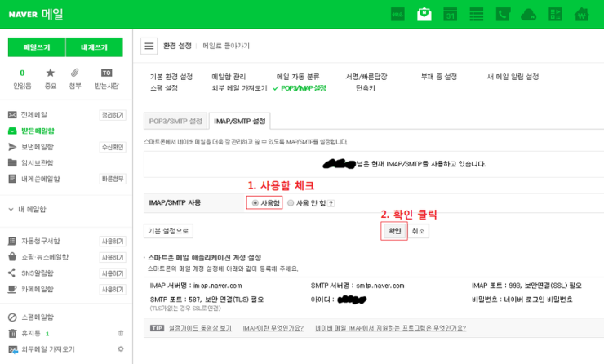The width and height of the screenshot is (604, 364).
Task: Open the Naver Cloud icon
Action: [x=529, y=15]
